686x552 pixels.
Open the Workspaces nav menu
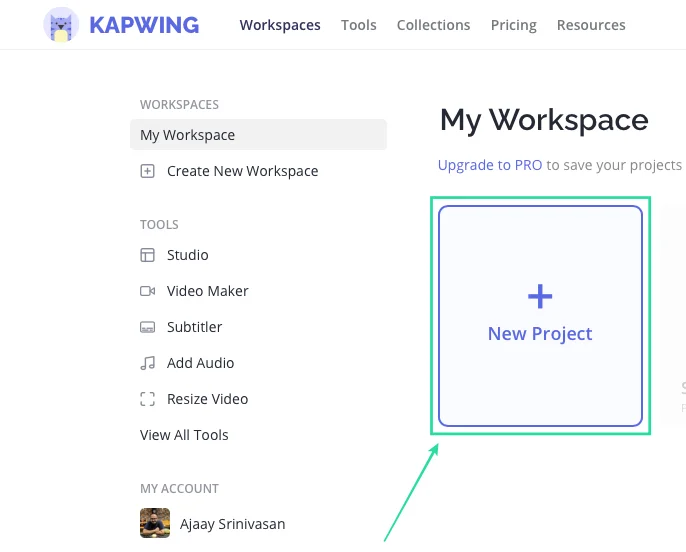coord(280,25)
